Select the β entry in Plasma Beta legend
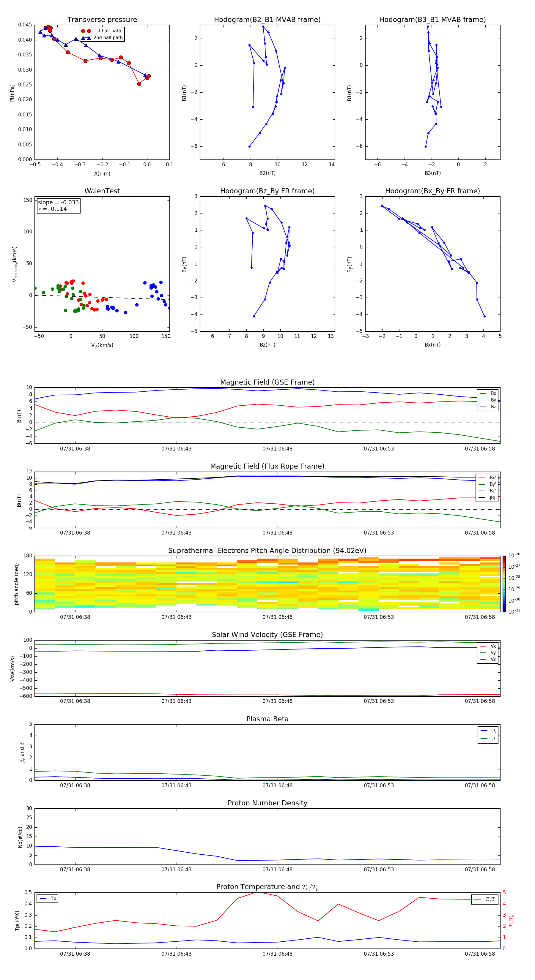 click(488, 739)
